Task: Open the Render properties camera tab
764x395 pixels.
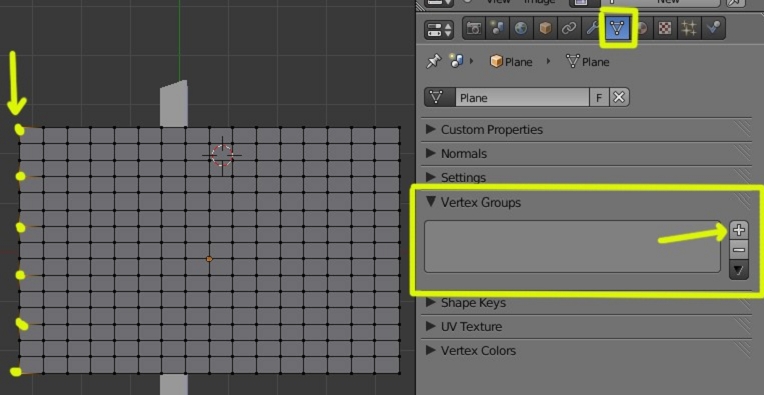Action: tap(474, 29)
